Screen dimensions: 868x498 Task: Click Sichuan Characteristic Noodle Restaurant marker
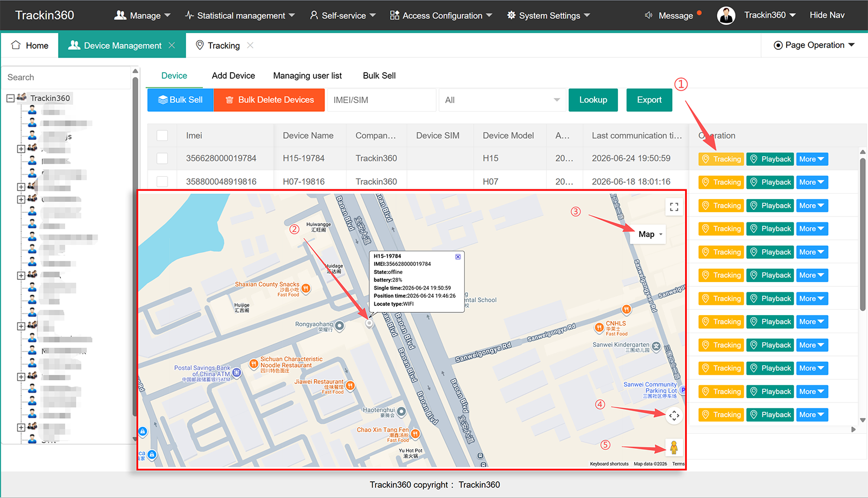coord(253,364)
